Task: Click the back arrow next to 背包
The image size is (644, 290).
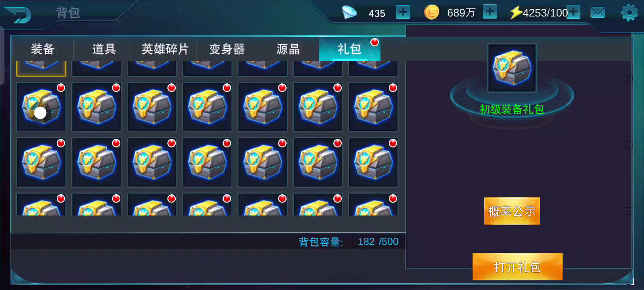Action: click(x=19, y=15)
